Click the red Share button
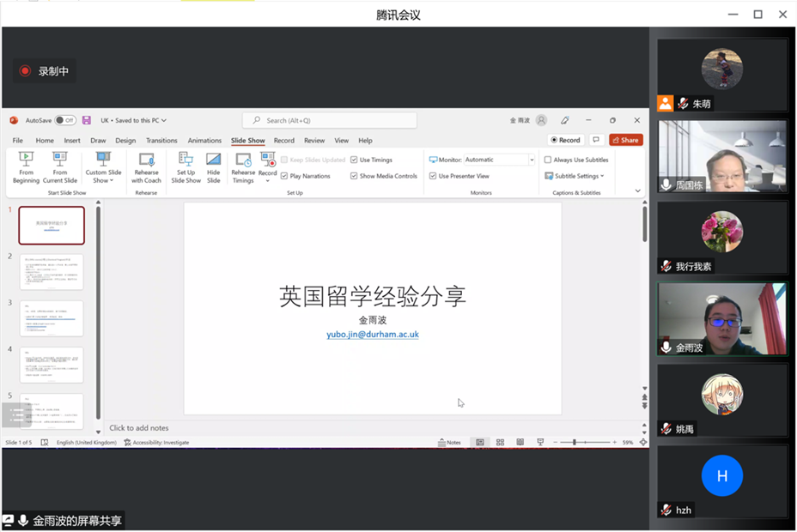Image resolution: width=797 pixels, height=532 pixels. point(626,140)
